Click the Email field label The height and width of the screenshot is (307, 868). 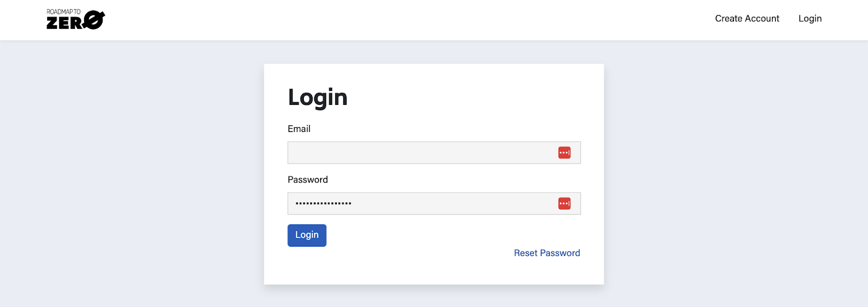(x=299, y=129)
